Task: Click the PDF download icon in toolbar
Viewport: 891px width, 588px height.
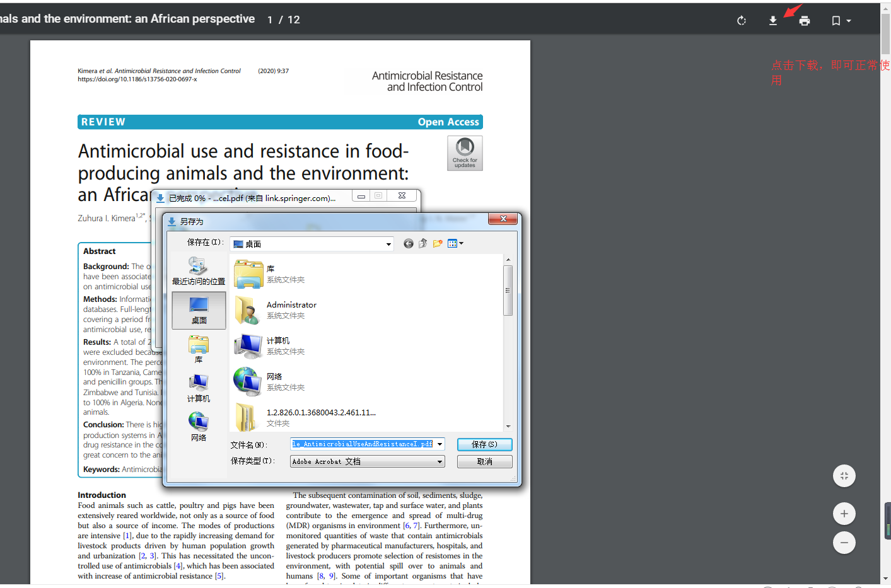Action: click(x=772, y=21)
